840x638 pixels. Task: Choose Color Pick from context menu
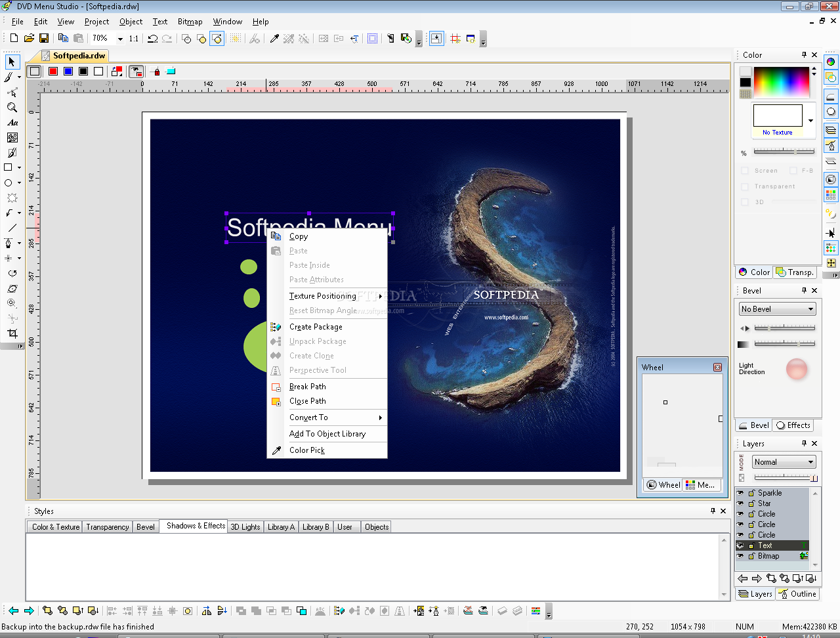[x=327, y=450]
